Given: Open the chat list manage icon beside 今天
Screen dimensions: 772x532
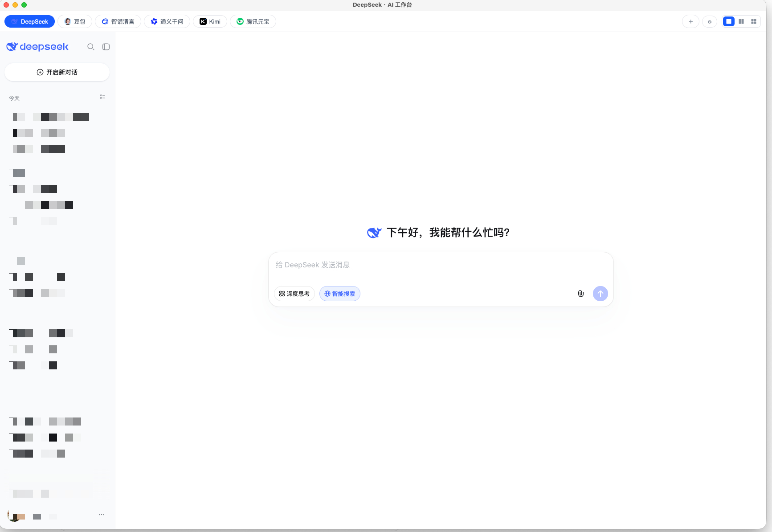Looking at the screenshot, I should 102,97.
